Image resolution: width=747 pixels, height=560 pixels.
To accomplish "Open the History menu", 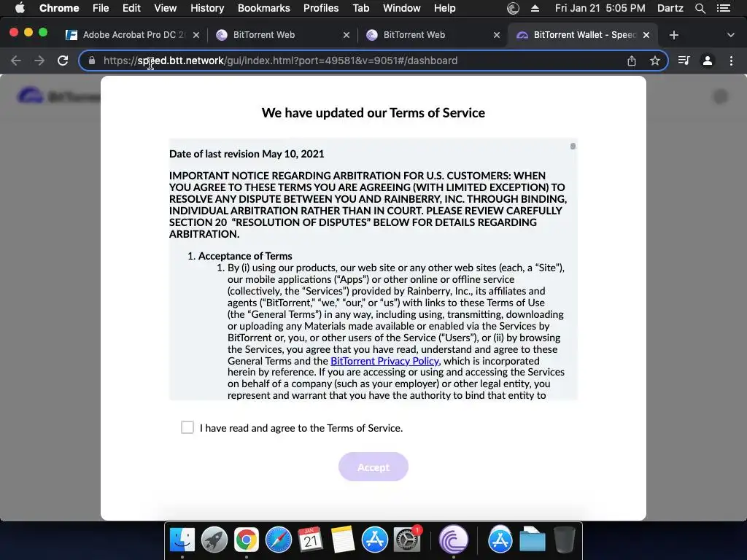I will click(x=207, y=8).
